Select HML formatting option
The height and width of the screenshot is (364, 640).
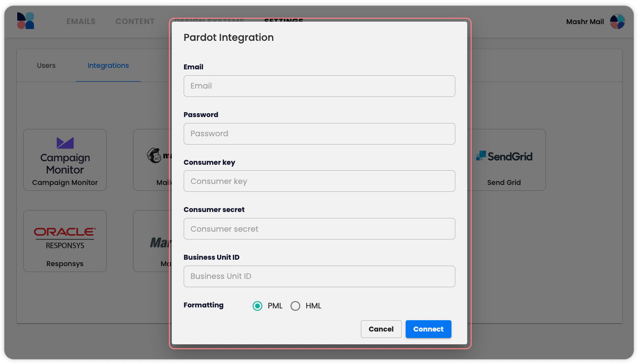295,306
